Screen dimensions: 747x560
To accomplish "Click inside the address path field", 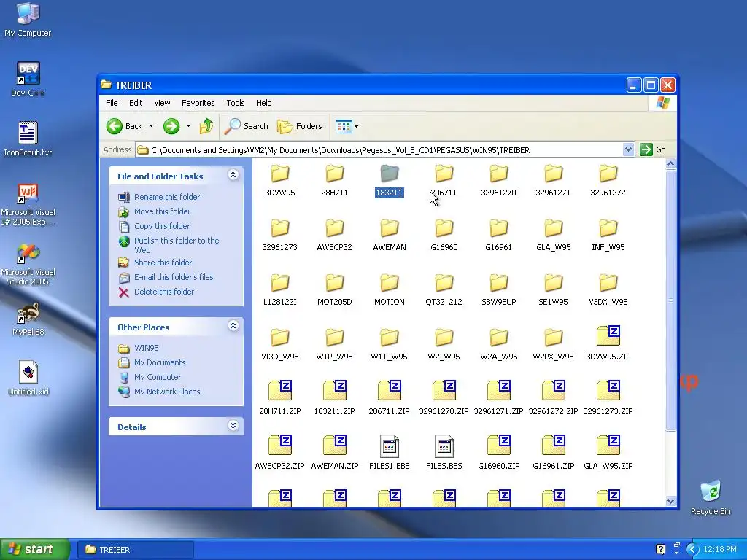I will pos(379,150).
